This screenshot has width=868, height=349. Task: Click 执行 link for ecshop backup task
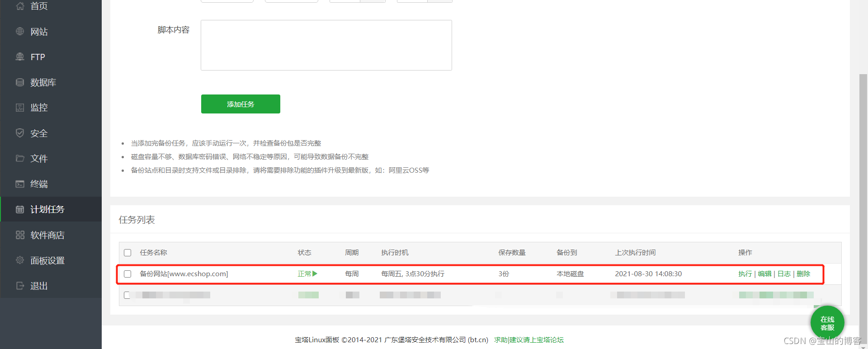point(745,274)
